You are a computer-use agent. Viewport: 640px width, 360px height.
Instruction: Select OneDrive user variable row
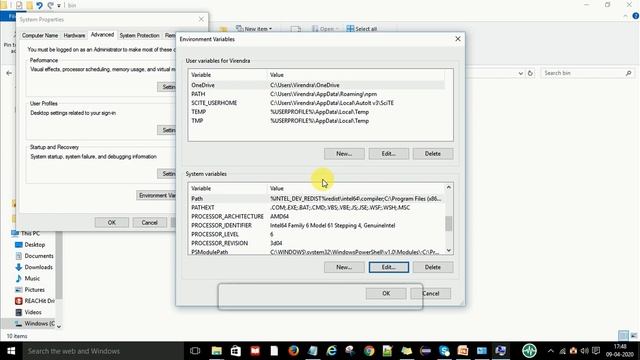pos(317,85)
